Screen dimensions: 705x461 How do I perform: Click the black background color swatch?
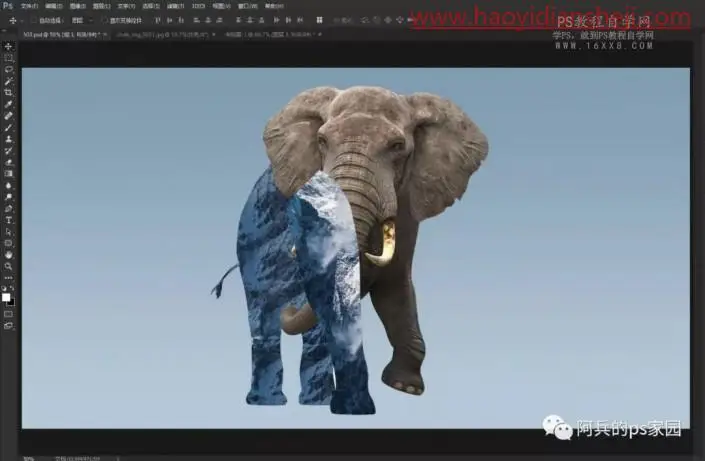pos(11,302)
